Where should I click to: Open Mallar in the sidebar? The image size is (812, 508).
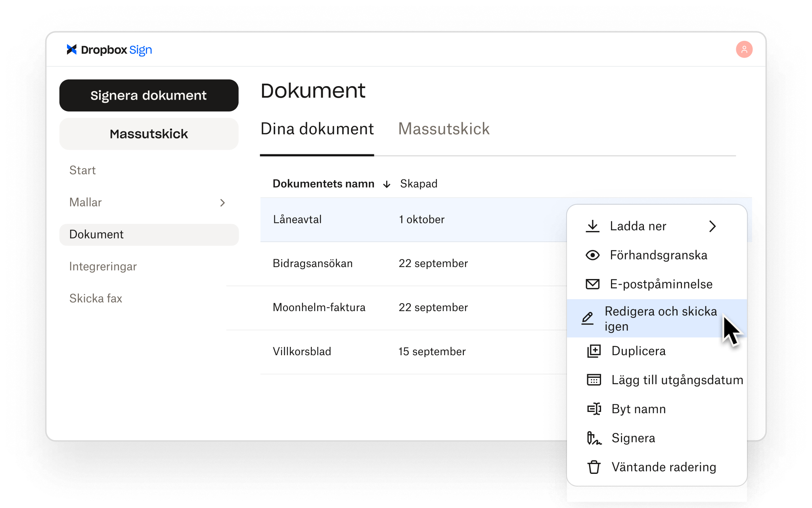point(149,203)
